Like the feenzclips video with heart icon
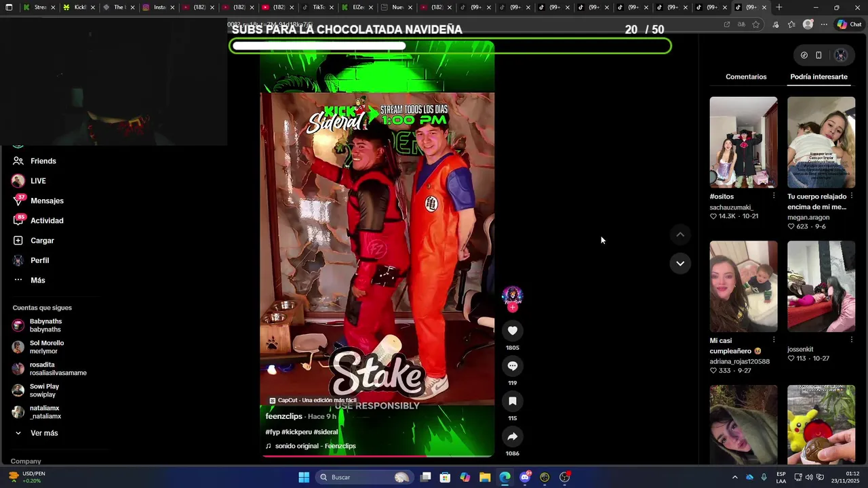 click(x=513, y=331)
